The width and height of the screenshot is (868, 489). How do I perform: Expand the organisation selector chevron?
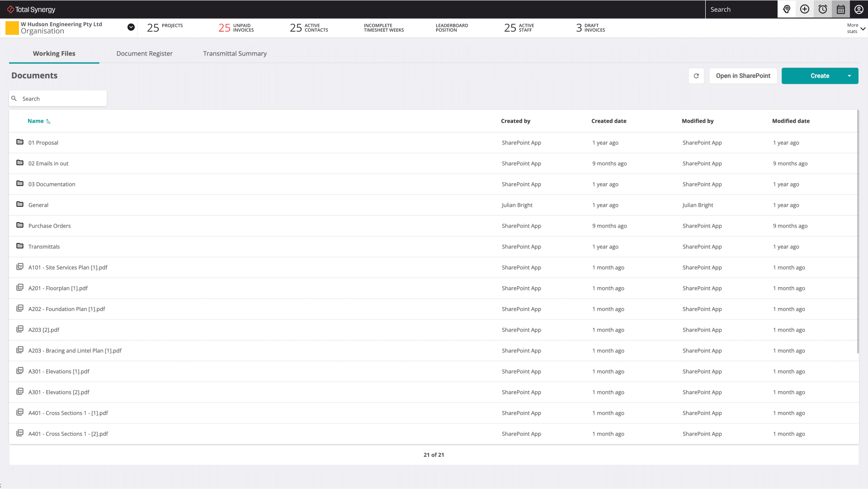(x=131, y=27)
